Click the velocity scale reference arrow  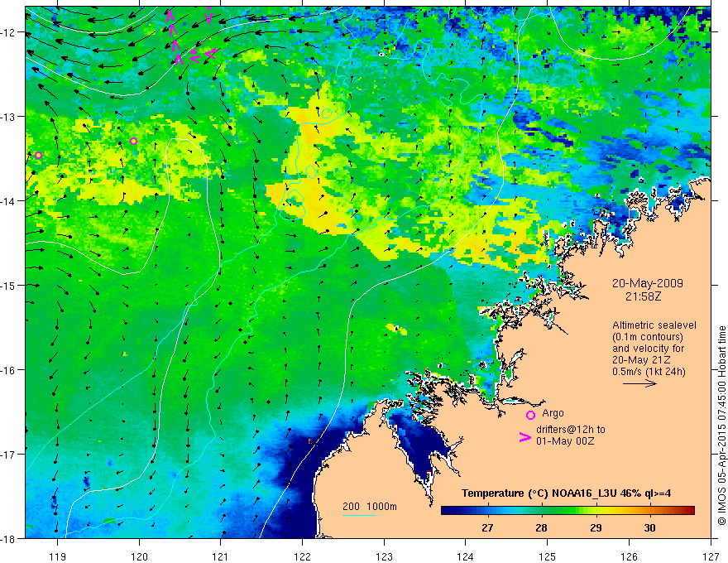(x=639, y=383)
